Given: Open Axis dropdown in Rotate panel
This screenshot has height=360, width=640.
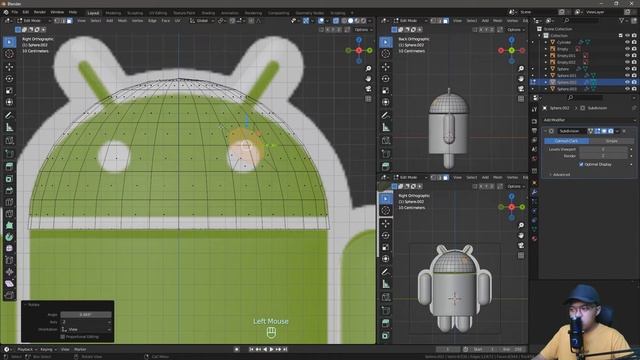Looking at the screenshot, I should [x=86, y=322].
